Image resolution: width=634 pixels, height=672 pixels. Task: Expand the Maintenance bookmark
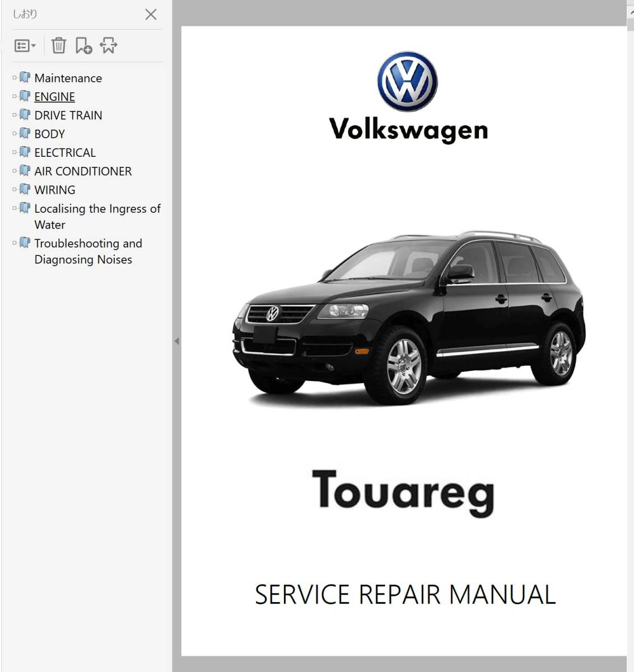pyautogui.click(x=15, y=78)
